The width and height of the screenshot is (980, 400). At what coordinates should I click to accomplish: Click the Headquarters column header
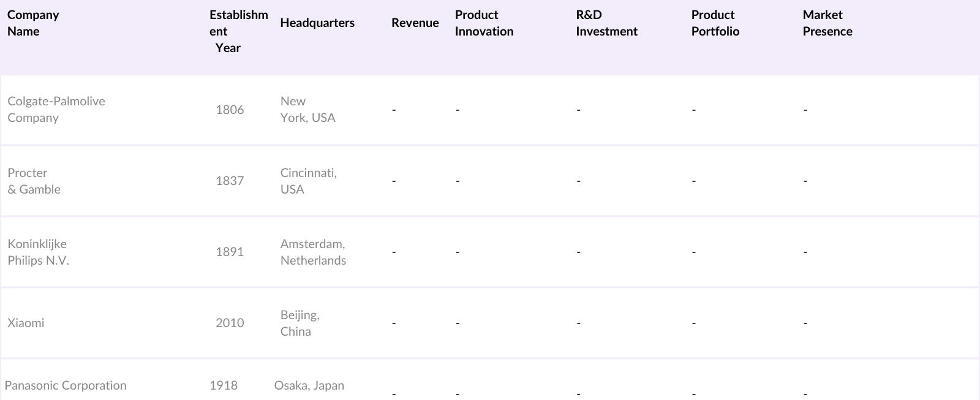[317, 23]
